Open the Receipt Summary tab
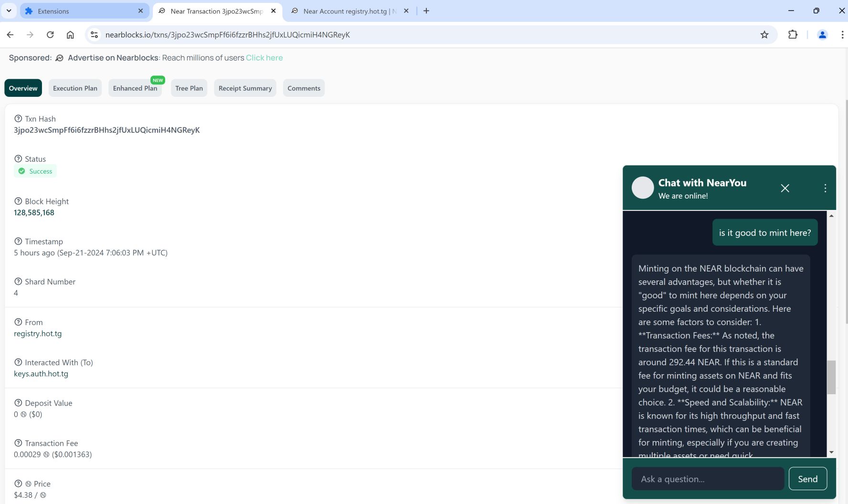Screen dimensions: 848x504 (x=245, y=88)
